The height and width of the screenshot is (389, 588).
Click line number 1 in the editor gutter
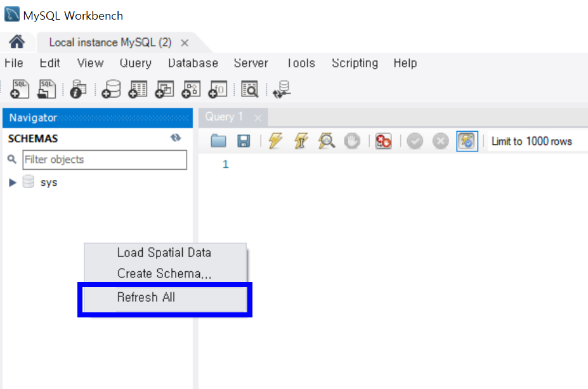click(225, 164)
